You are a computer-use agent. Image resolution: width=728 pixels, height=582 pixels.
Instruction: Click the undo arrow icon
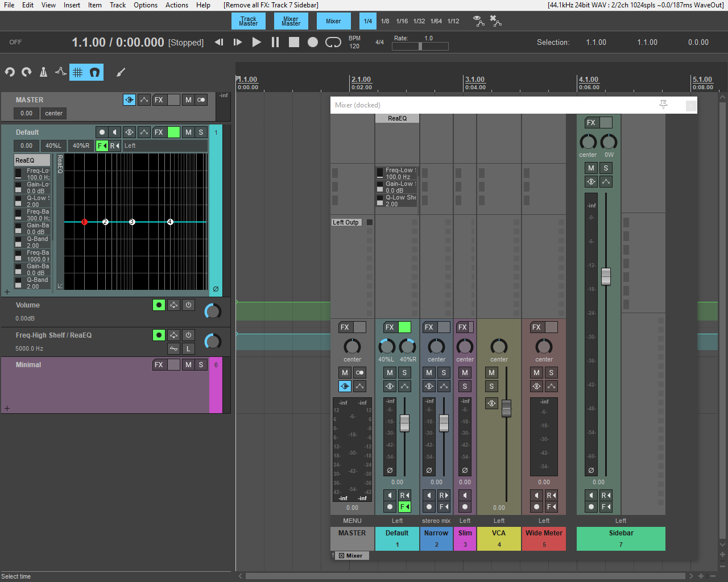point(10,72)
